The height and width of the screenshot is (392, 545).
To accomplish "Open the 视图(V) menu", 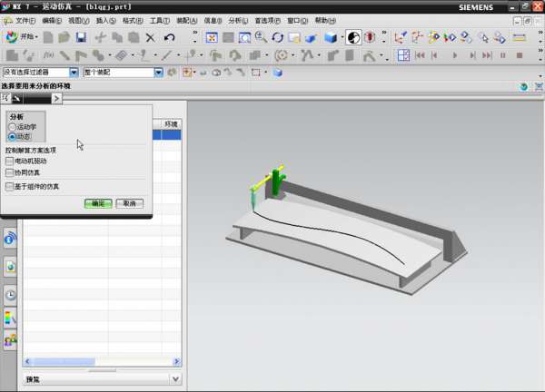I will point(78,21).
